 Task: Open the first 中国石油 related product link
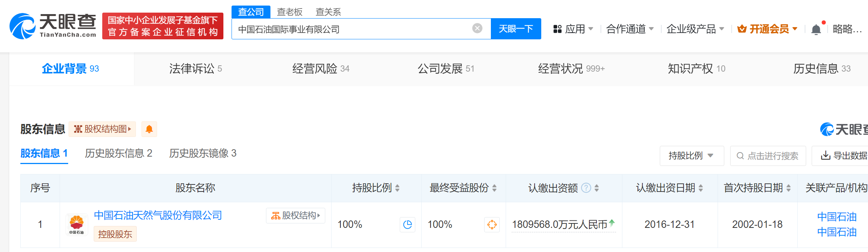[837, 217]
